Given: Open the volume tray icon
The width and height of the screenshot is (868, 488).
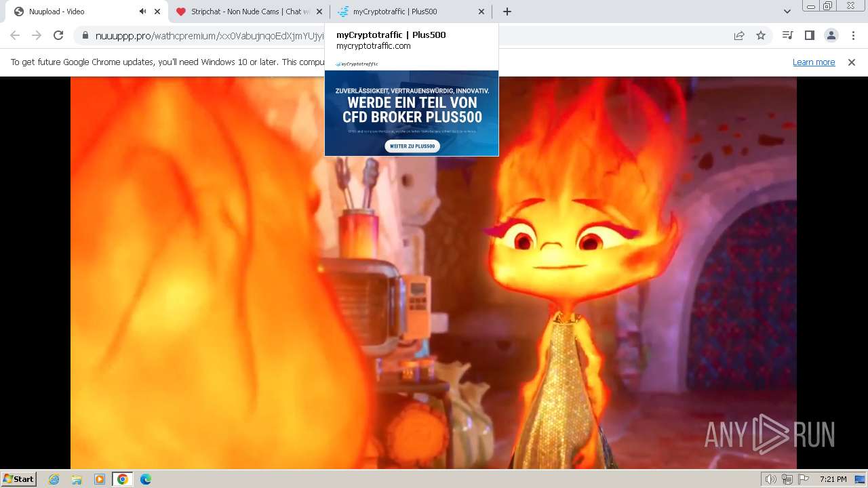Looking at the screenshot, I should point(771,479).
